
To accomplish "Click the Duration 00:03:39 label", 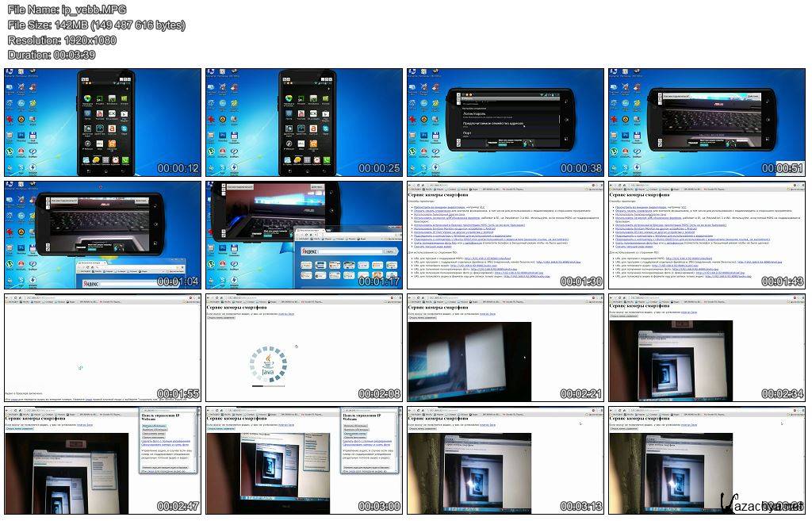I will click(x=52, y=55).
